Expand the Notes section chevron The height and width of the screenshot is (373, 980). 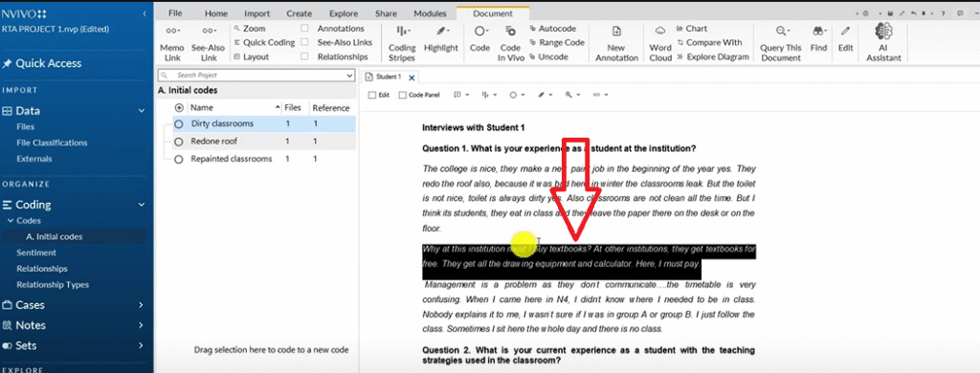[x=142, y=325]
